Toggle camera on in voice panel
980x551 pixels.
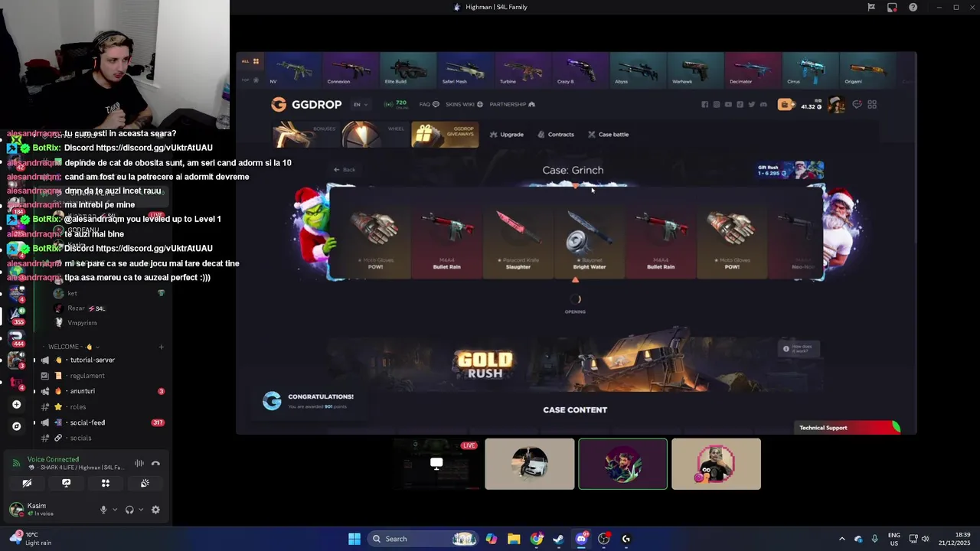tap(27, 483)
